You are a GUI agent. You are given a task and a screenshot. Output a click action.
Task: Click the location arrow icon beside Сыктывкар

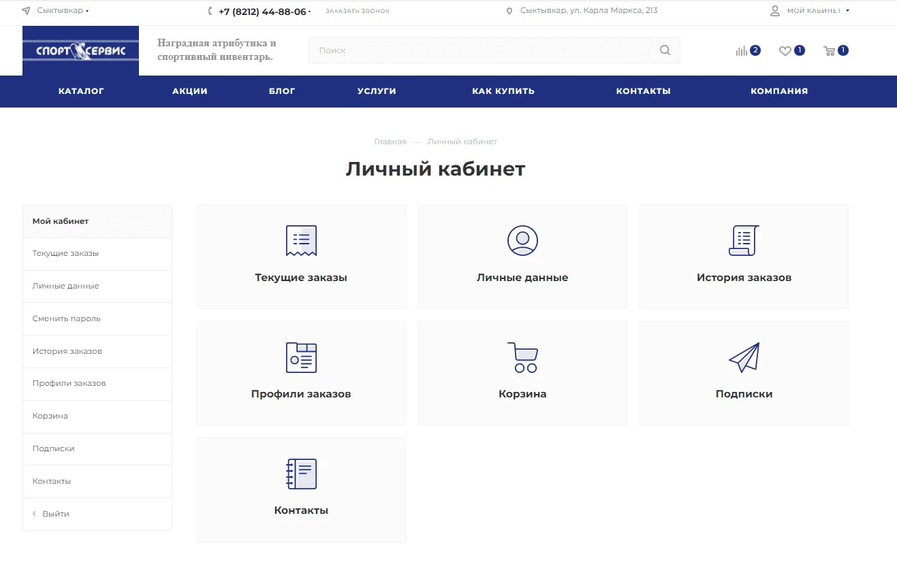[26, 11]
